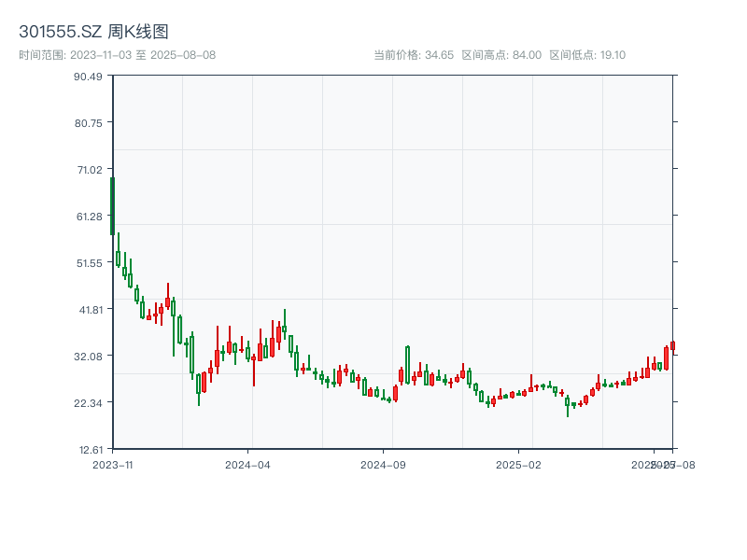
Task: Click the first tall green candlestick
Action: [112, 205]
